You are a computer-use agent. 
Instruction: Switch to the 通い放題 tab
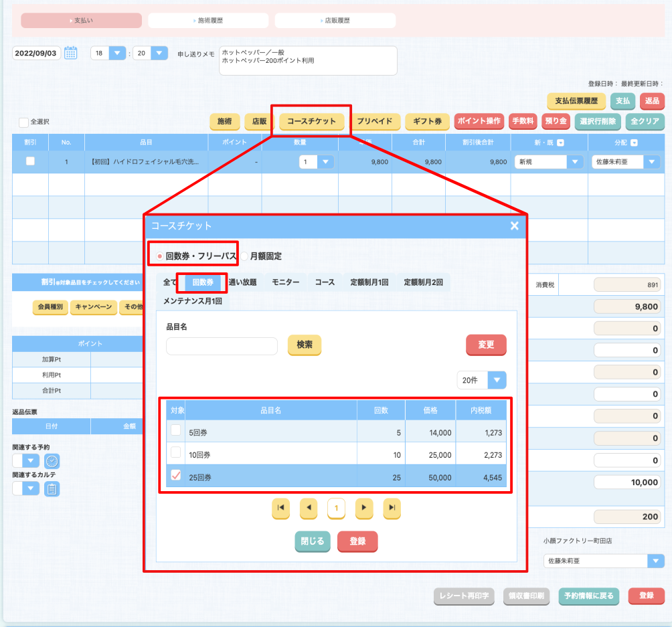[242, 282]
